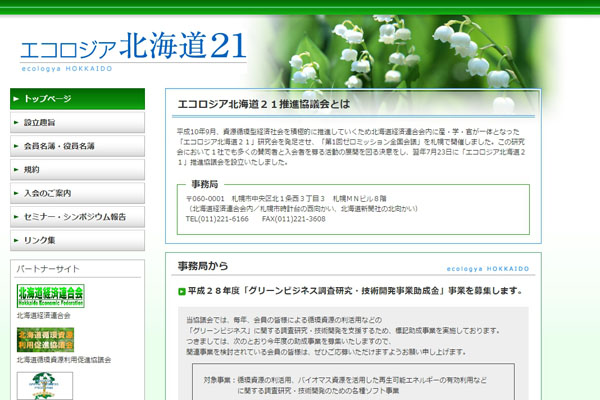Click the ecologya HOKKAIDO text under logo

(67, 69)
